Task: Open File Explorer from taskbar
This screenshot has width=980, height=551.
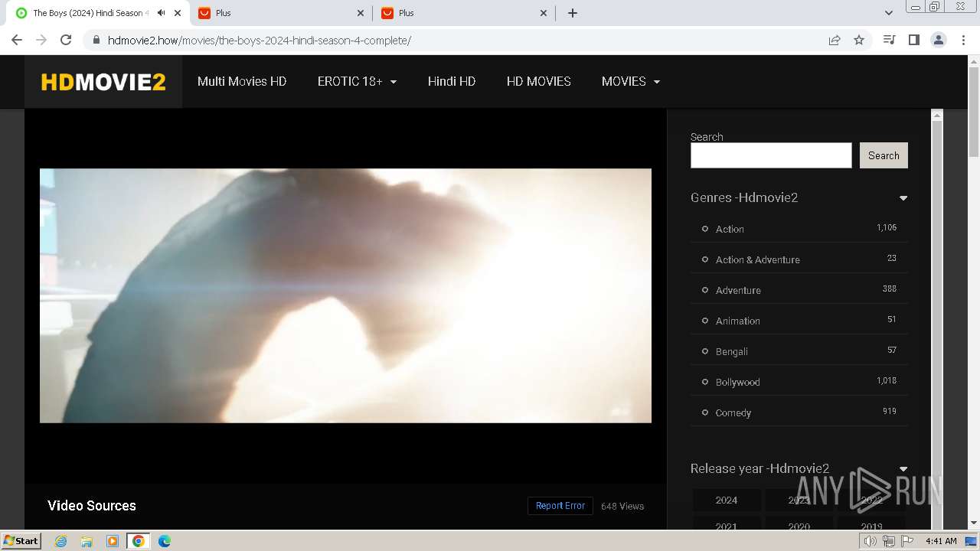Action: click(x=87, y=541)
